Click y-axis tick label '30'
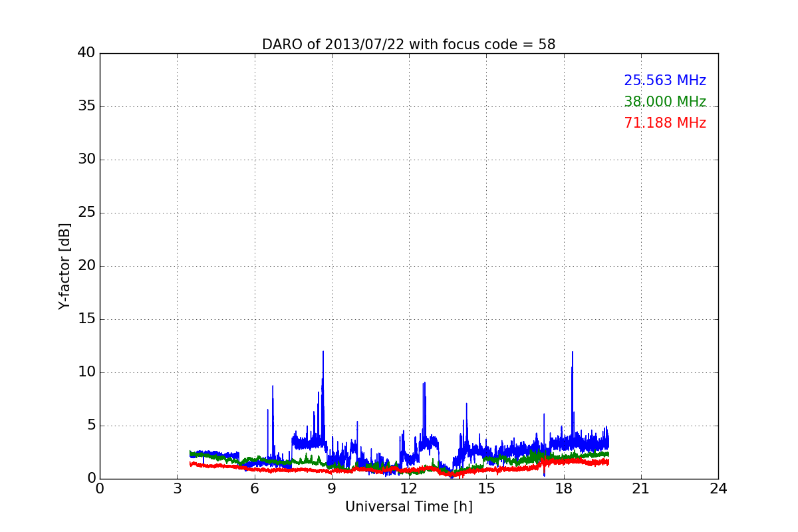The height and width of the screenshot is (532, 798). point(86,160)
